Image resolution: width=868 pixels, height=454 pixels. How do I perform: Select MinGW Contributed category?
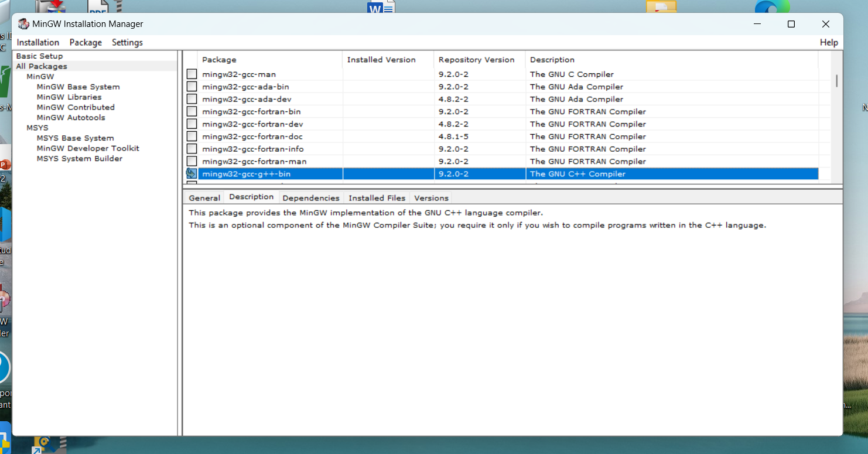(76, 107)
